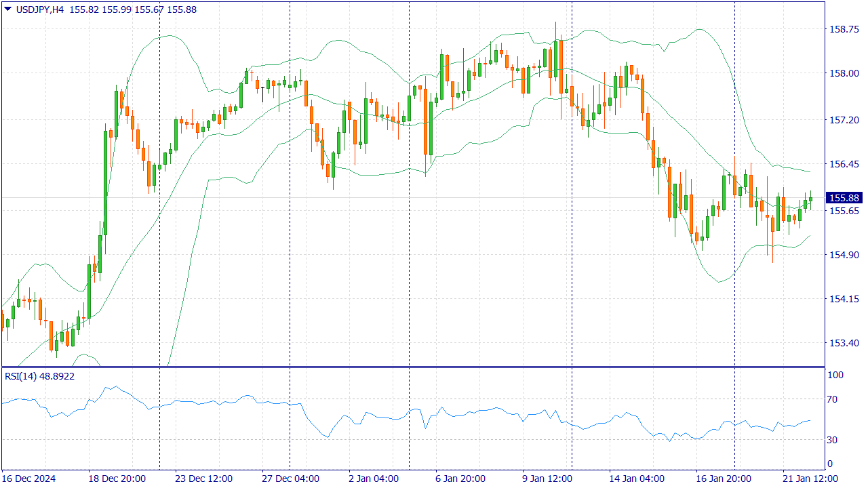Click the 21 Jan 12:00 time label
The width and height of the screenshot is (868, 488).
pos(810,479)
